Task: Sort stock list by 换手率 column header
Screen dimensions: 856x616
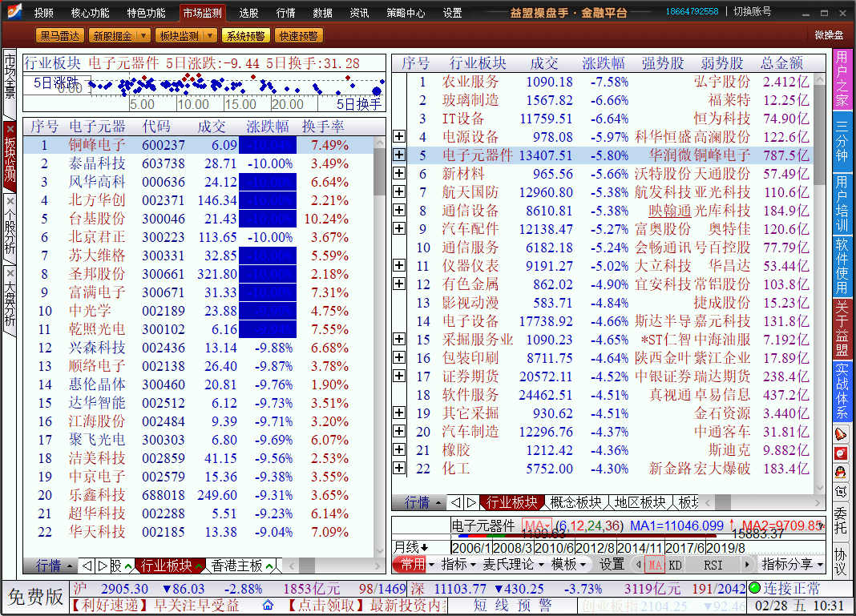Action: (323, 127)
